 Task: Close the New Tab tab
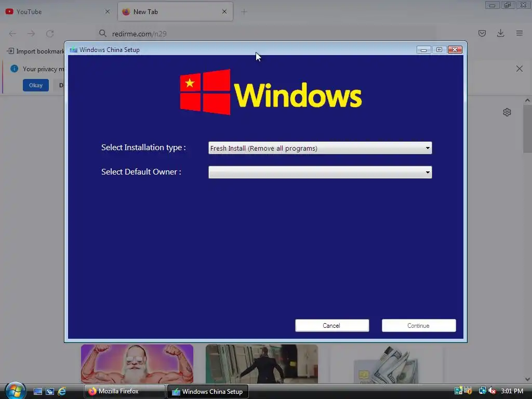(x=224, y=11)
